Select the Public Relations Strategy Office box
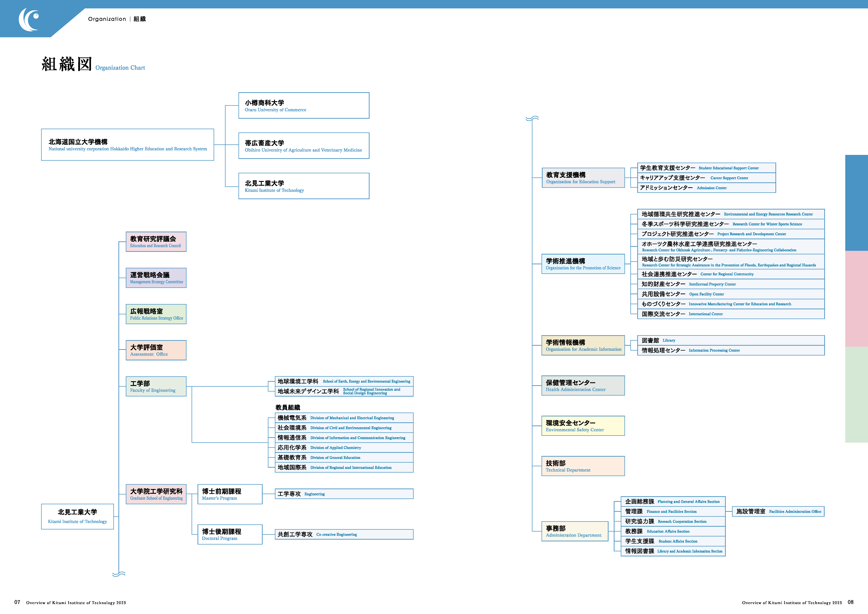This screenshot has height=614, width=868. pos(156,314)
